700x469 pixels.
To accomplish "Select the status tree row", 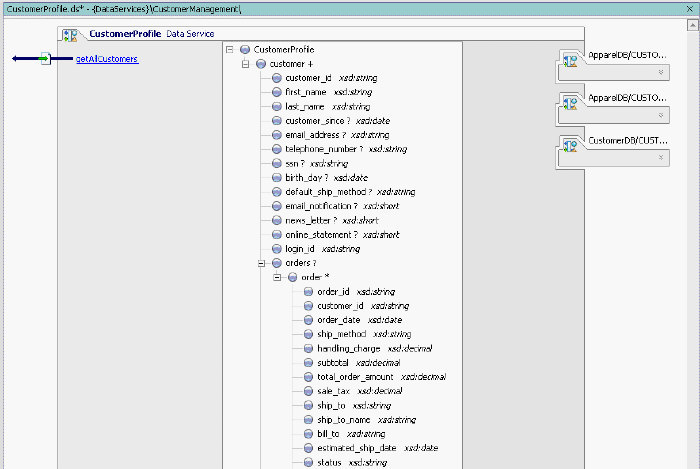I will 346,463.
